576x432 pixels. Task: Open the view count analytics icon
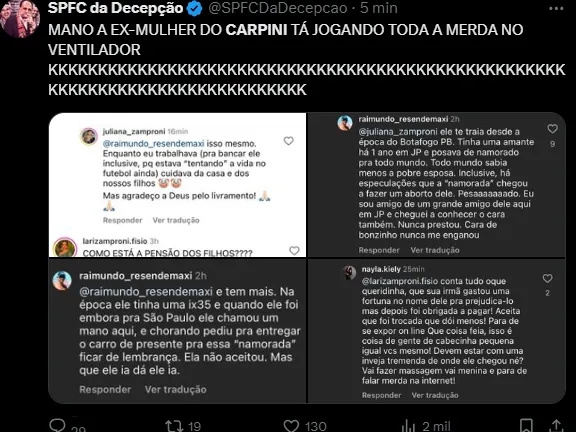coord(408,426)
